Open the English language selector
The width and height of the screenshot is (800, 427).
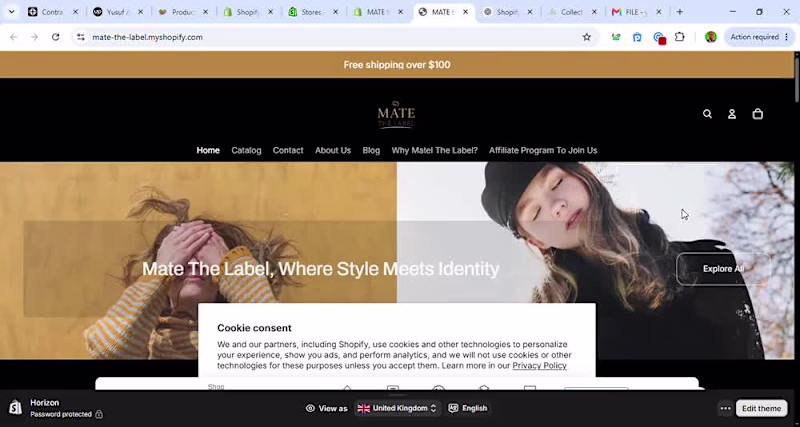[x=468, y=408]
